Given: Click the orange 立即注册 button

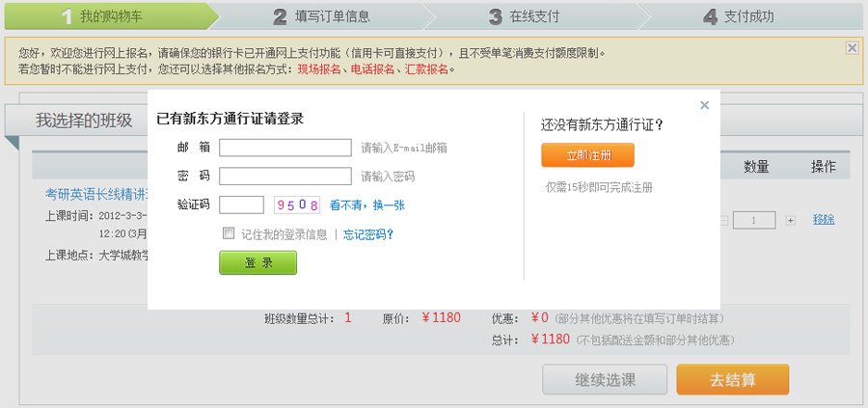Looking at the screenshot, I should pos(587,155).
